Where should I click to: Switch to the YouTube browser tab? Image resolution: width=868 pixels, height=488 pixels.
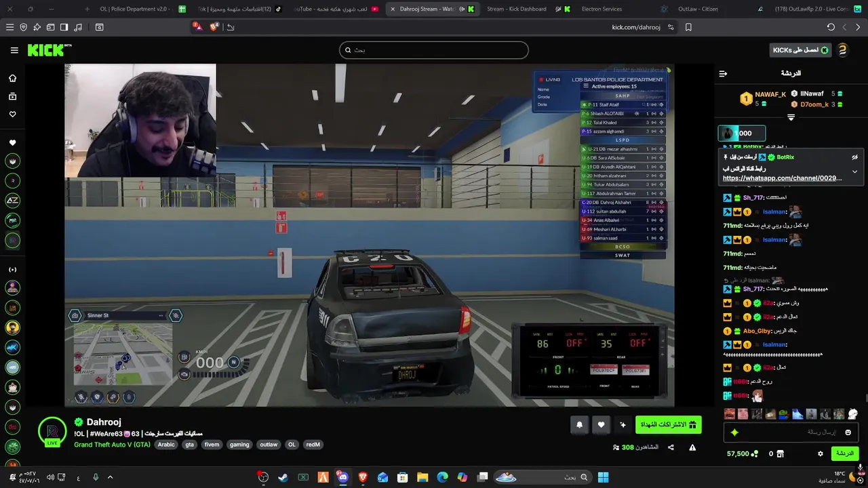tap(336, 9)
